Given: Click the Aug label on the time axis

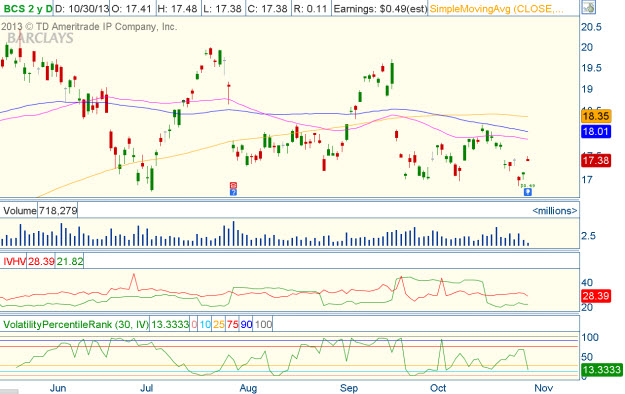Looking at the screenshot, I should click(248, 388).
